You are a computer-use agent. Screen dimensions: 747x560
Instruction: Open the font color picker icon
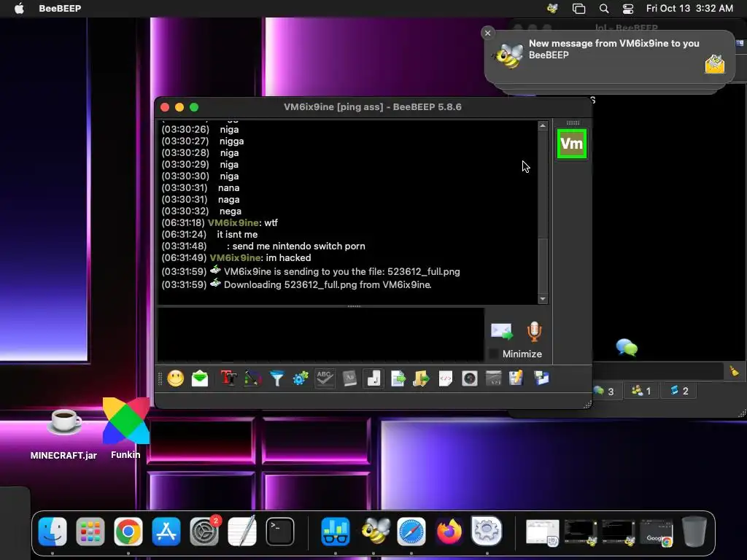[253, 378]
